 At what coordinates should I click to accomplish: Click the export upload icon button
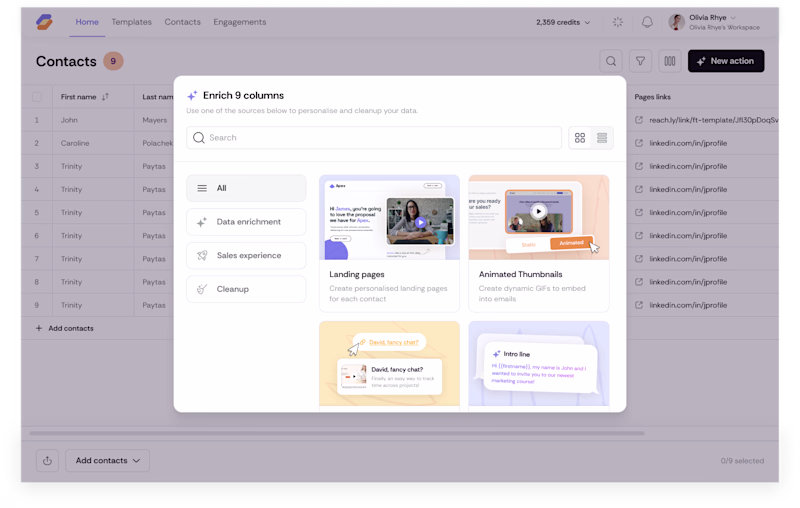coord(47,461)
